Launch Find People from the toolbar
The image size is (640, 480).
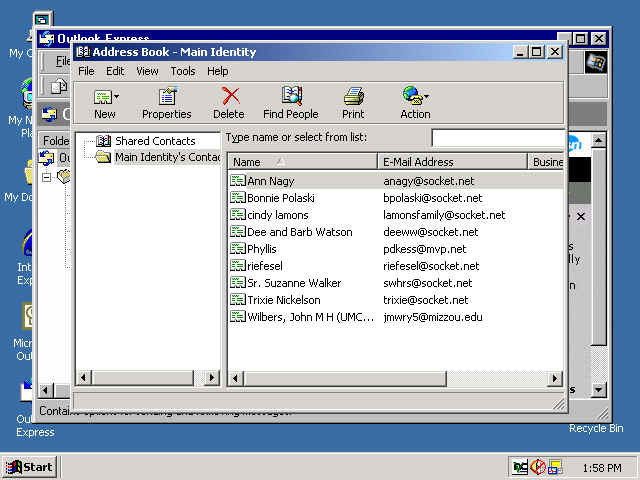[291, 102]
